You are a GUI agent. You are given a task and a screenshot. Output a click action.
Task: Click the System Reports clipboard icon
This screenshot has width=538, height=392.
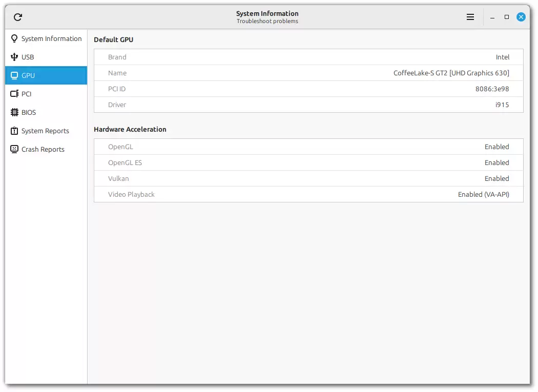click(x=14, y=131)
